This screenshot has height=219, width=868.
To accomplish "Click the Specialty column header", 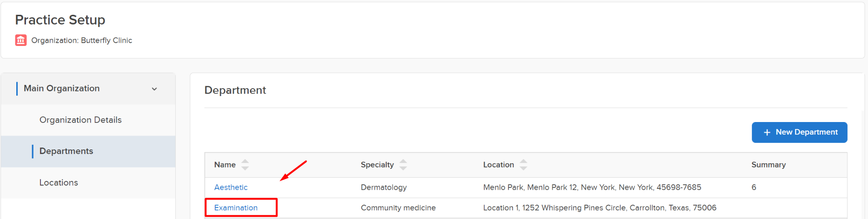I will point(377,165).
